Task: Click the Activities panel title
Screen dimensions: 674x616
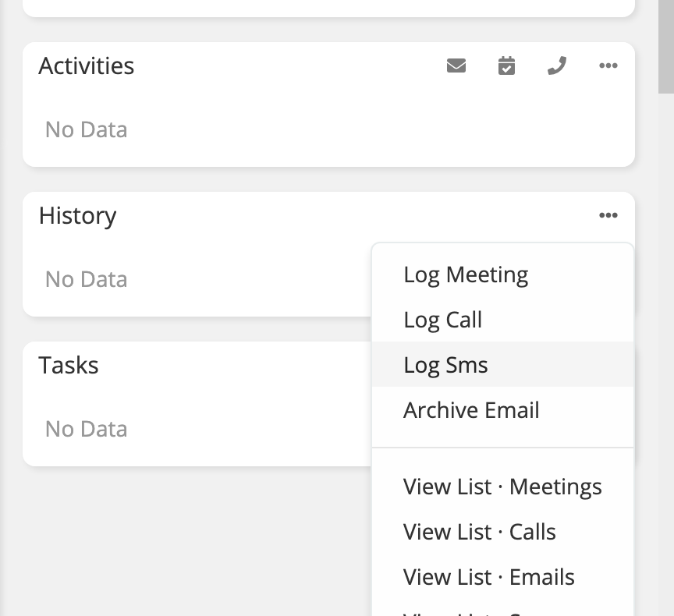Action: point(87,66)
